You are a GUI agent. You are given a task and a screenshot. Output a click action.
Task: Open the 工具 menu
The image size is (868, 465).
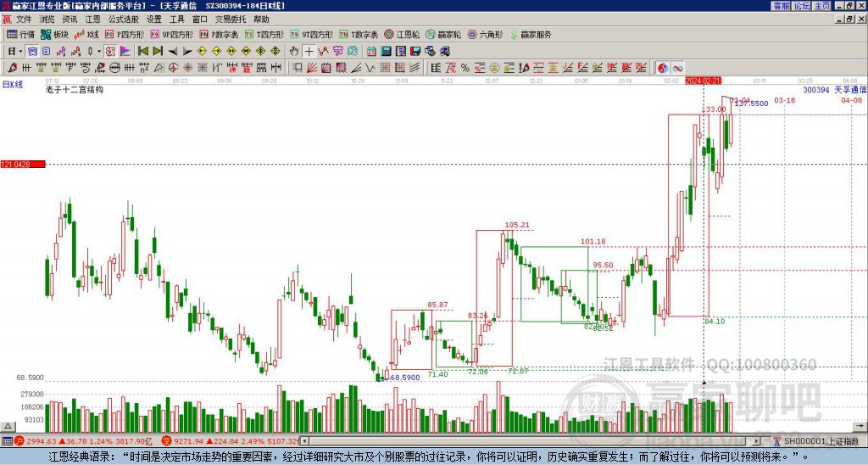pos(177,20)
